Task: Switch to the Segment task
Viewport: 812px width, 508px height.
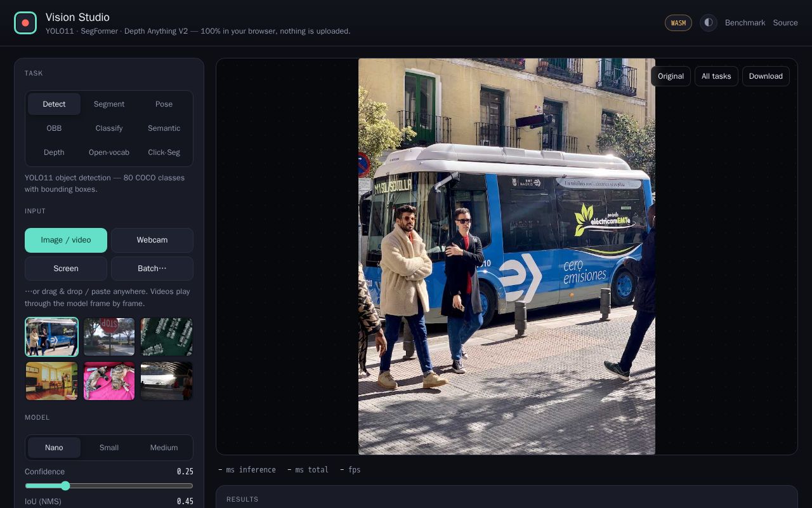Action: (109, 104)
